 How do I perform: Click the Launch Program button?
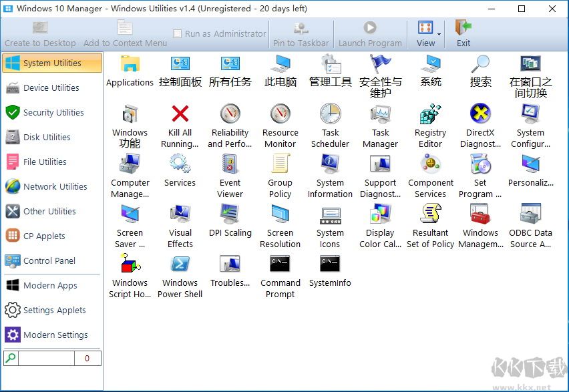pos(370,33)
